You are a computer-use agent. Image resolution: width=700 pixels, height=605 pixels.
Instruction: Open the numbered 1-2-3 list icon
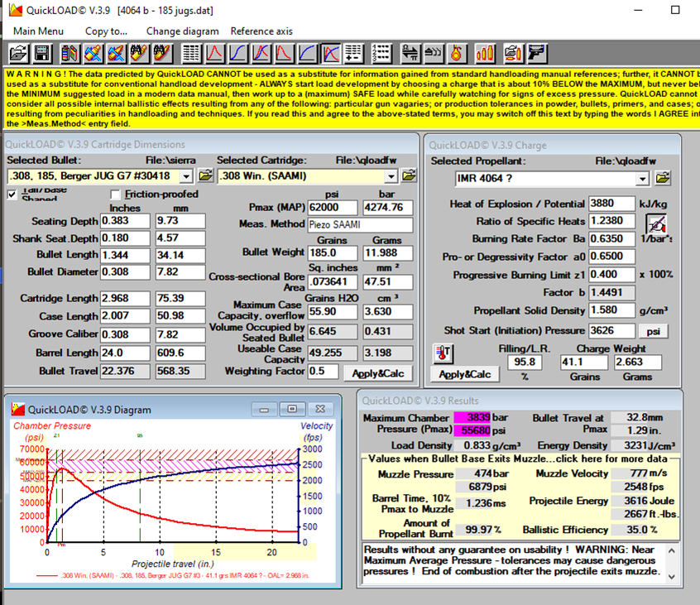[x=381, y=54]
